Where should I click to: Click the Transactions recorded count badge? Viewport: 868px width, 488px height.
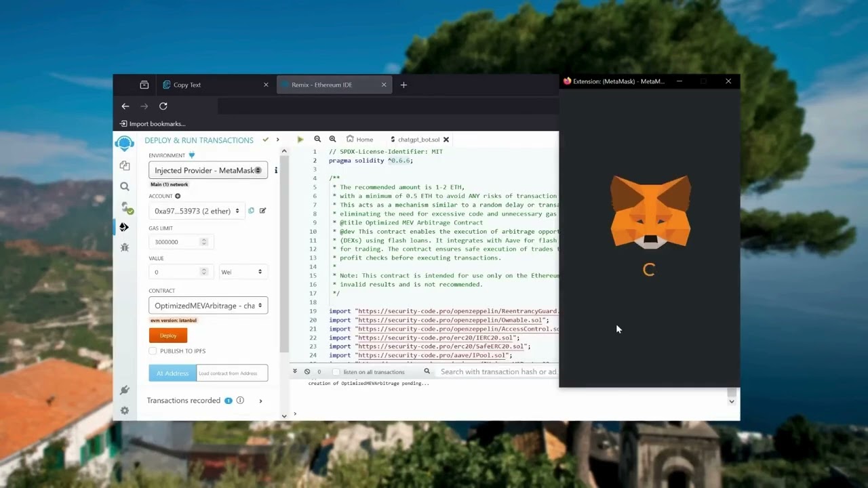[x=229, y=401]
